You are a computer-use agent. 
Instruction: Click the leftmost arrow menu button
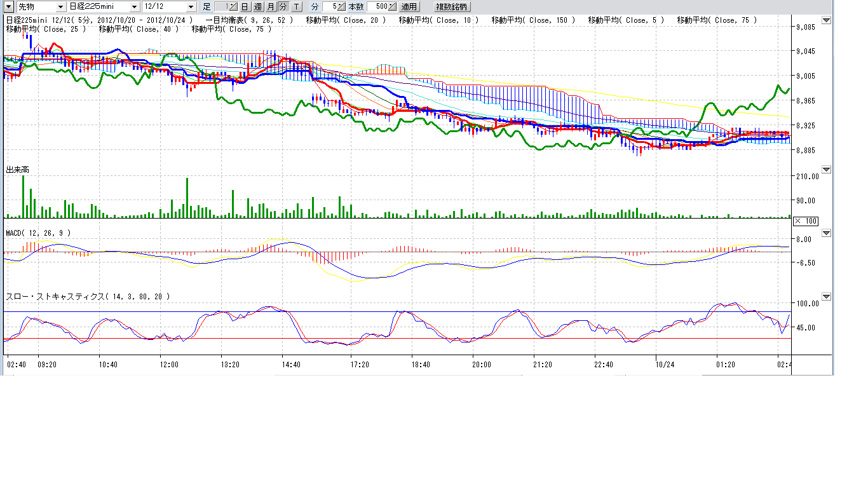tap(9, 6)
